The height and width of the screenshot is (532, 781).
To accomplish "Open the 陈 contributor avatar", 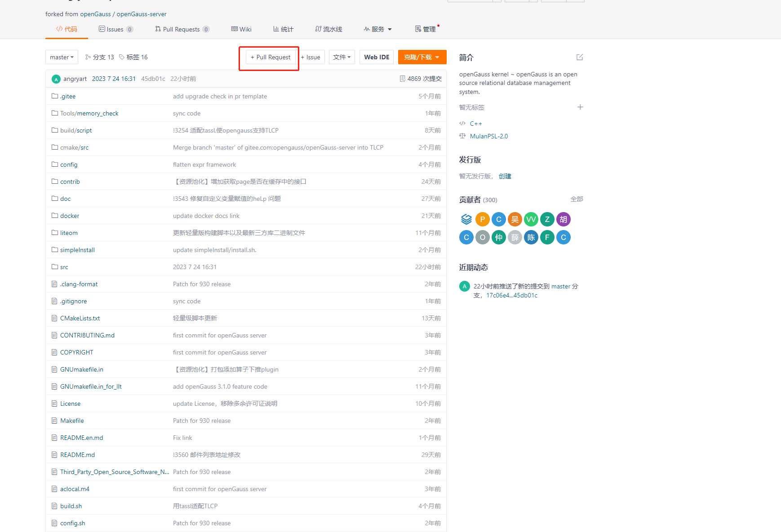I will pos(531,237).
